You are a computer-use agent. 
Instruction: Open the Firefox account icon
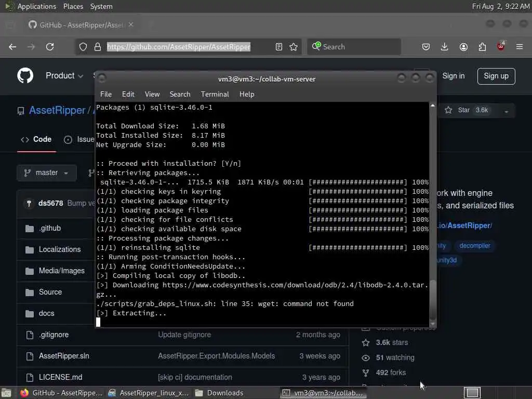[463, 47]
